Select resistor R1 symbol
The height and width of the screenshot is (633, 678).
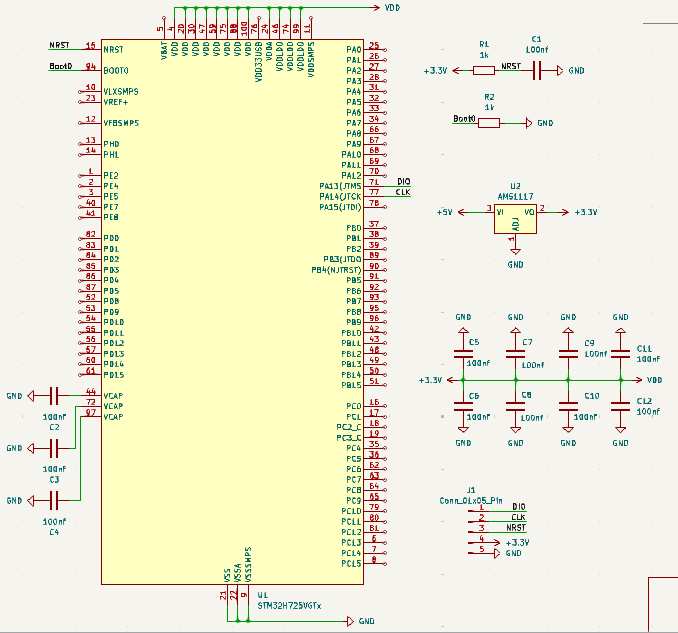click(x=483, y=70)
